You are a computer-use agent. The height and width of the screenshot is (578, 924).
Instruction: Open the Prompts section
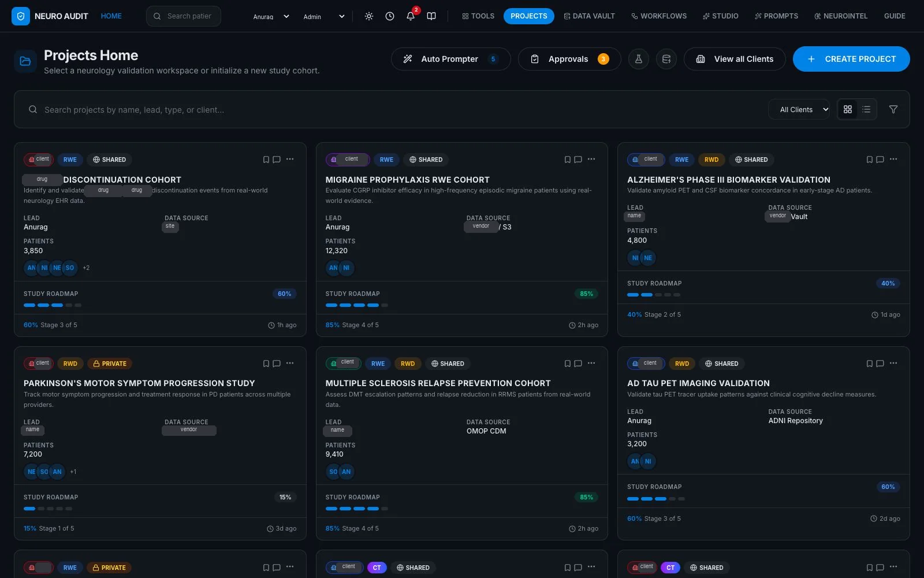click(777, 16)
